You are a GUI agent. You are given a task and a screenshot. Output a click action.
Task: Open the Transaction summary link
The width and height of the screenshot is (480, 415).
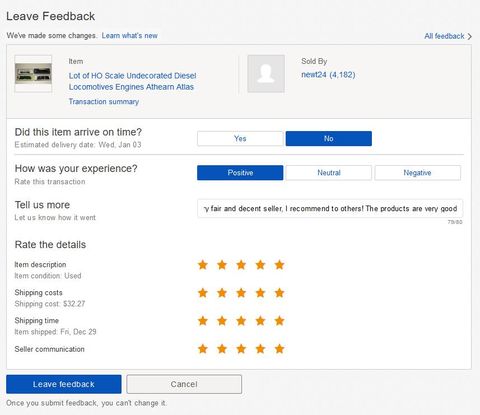(104, 102)
